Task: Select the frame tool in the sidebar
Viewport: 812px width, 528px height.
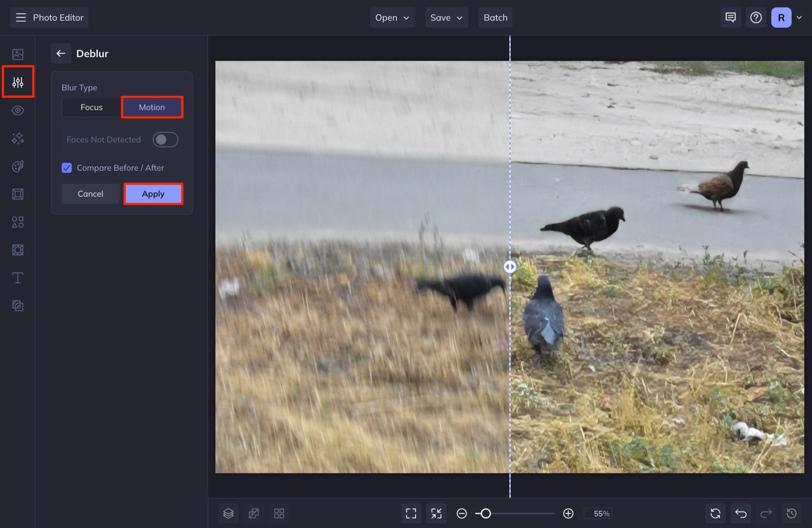Action: tap(18, 194)
